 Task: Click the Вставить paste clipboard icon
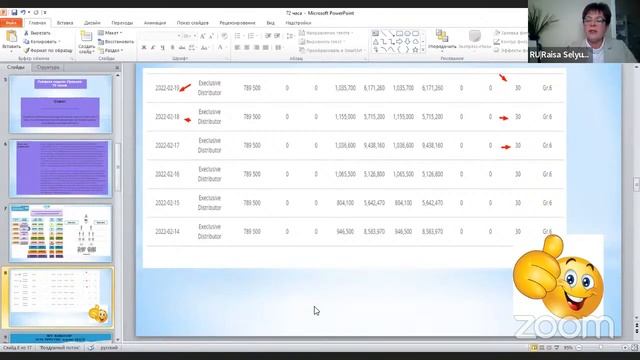point(11,37)
